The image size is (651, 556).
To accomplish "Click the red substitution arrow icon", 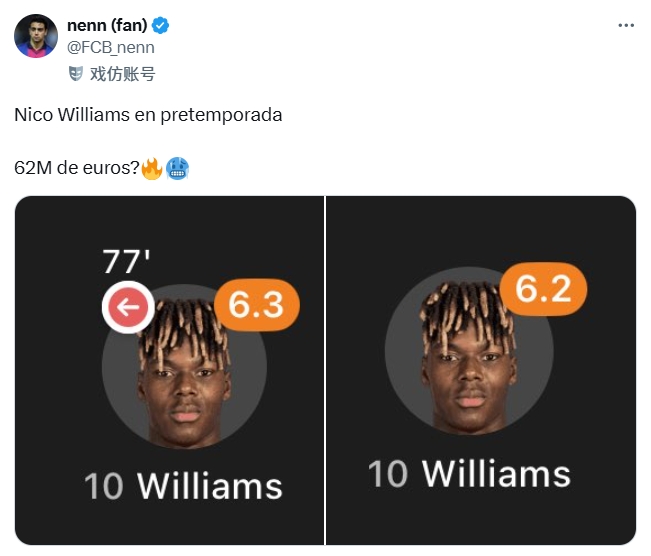I will click(x=127, y=308).
